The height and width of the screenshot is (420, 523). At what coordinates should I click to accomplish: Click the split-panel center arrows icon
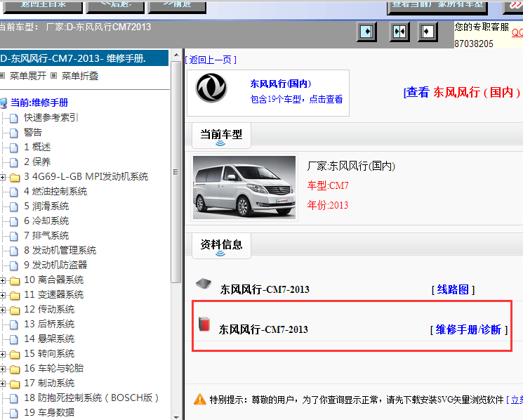(399, 32)
